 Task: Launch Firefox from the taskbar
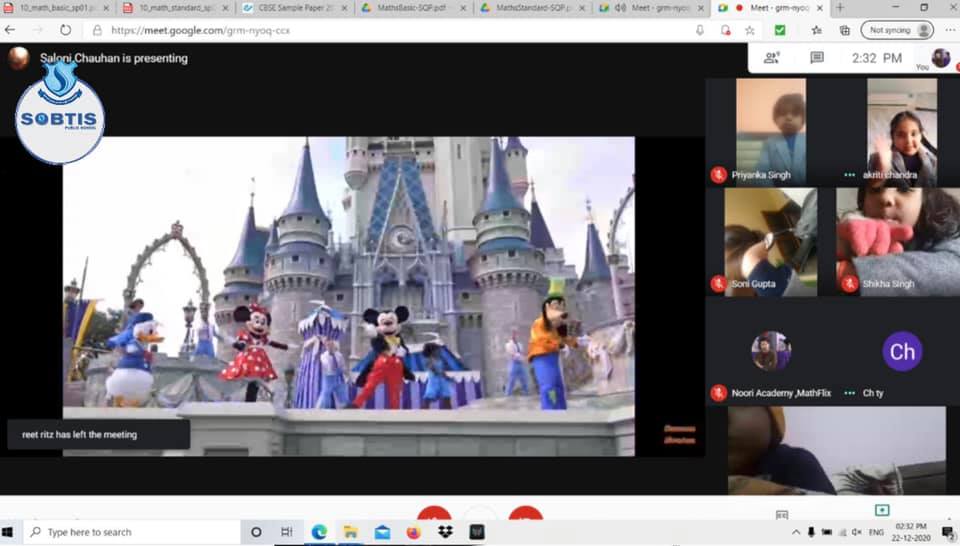(413, 532)
